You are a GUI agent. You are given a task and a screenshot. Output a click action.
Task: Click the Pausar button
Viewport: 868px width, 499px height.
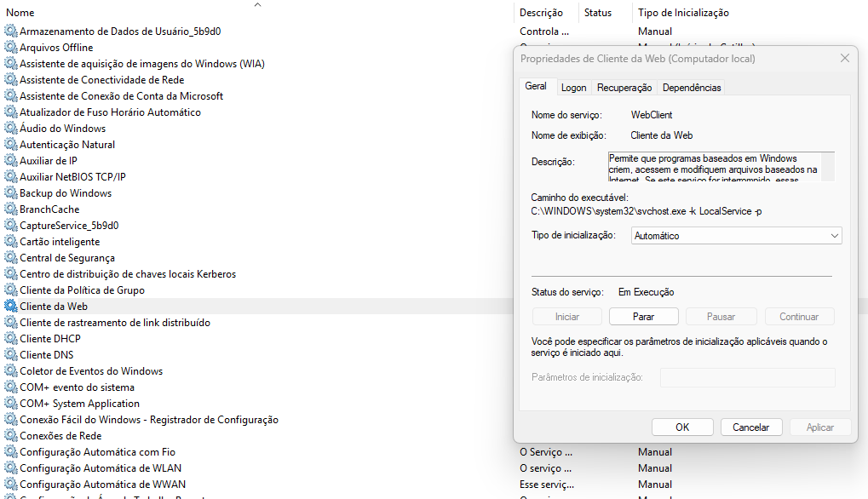(x=721, y=317)
